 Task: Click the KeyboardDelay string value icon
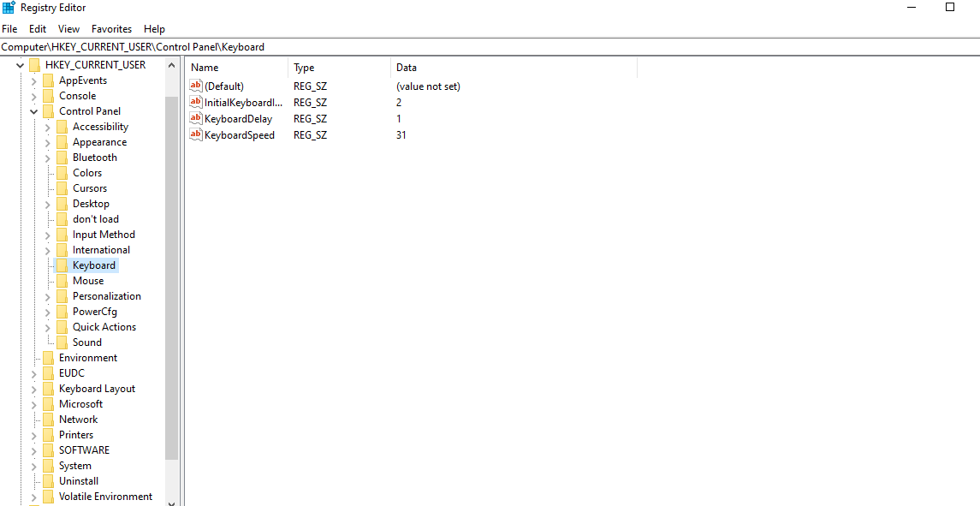coord(196,118)
